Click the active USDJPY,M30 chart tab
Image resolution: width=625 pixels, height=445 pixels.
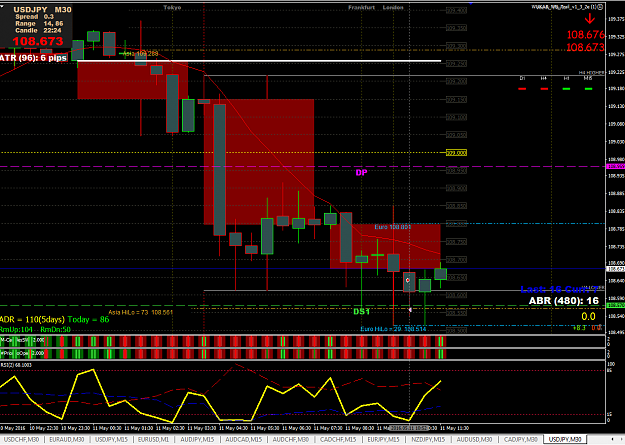click(x=565, y=439)
